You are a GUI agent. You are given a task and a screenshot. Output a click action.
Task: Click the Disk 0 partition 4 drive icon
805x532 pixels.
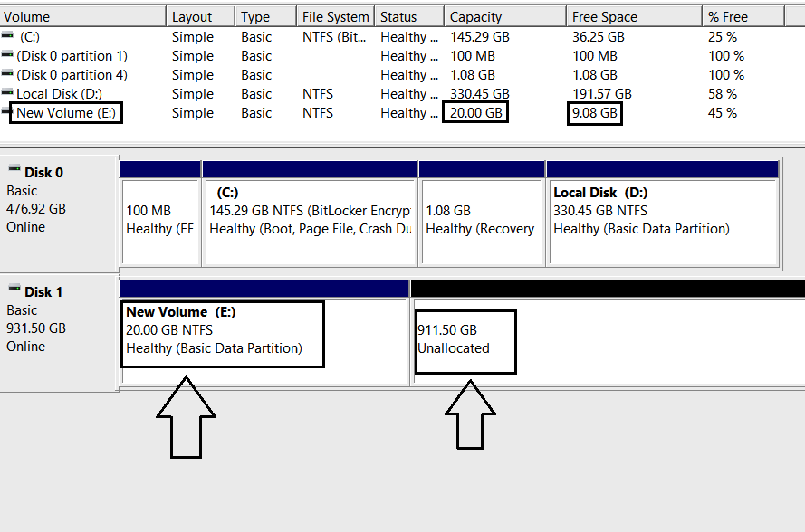(7, 73)
